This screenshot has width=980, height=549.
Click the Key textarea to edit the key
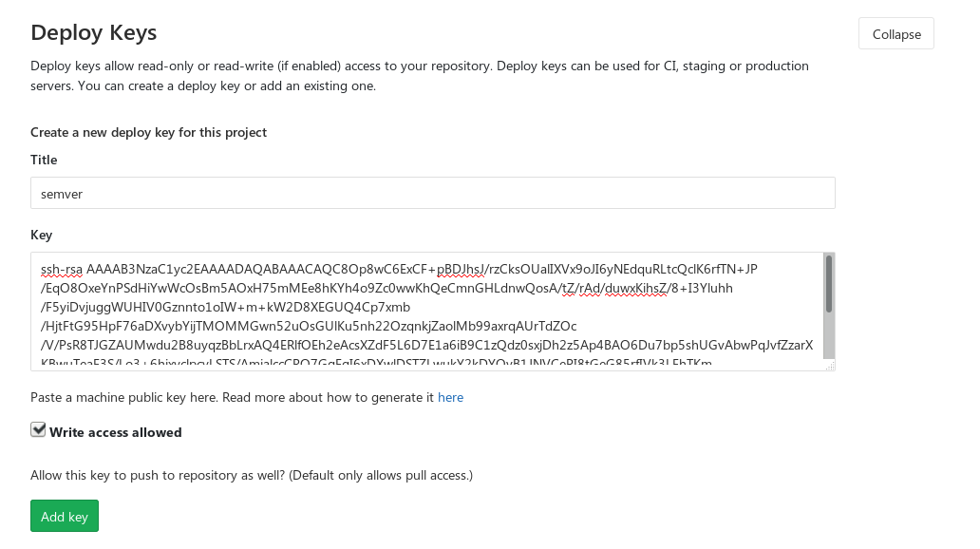427,309
